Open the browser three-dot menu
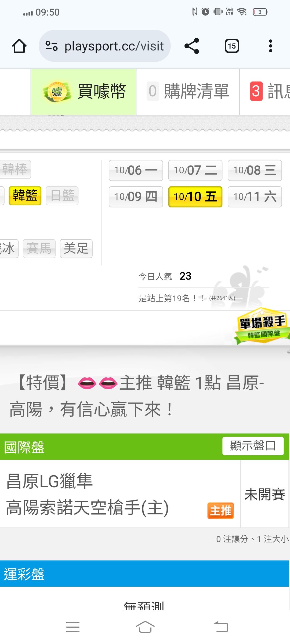The width and height of the screenshot is (290, 644). pyautogui.click(x=270, y=46)
